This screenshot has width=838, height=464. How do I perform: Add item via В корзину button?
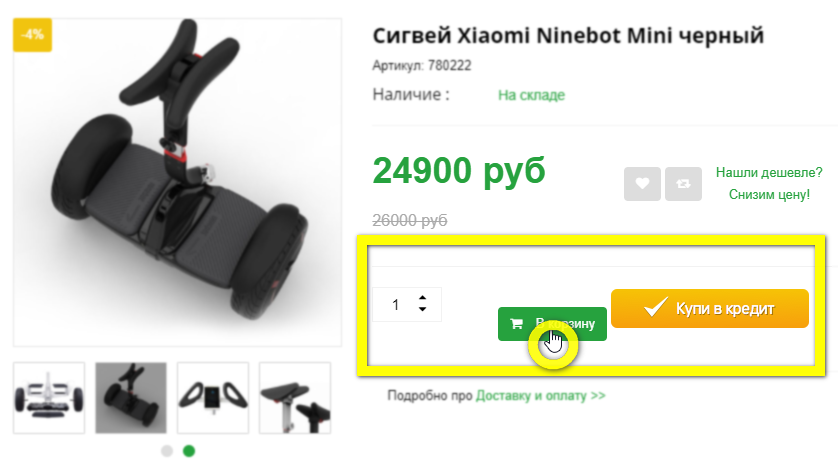tap(552, 324)
